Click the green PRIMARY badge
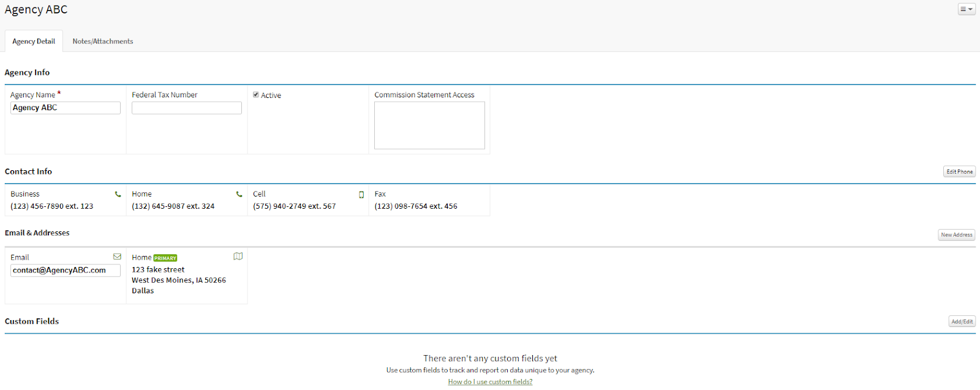Viewport: 980px width, 390px height. (165, 258)
